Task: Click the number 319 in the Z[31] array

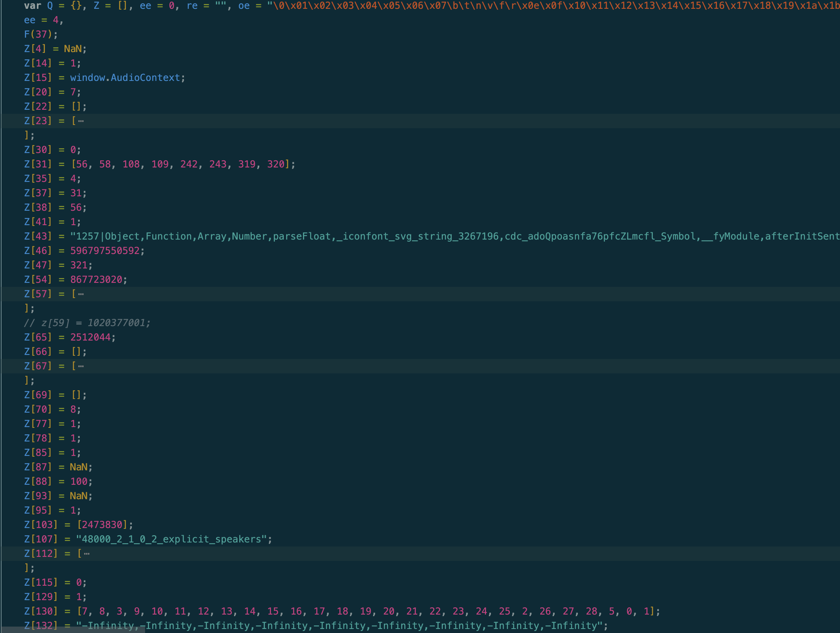Action: (246, 164)
